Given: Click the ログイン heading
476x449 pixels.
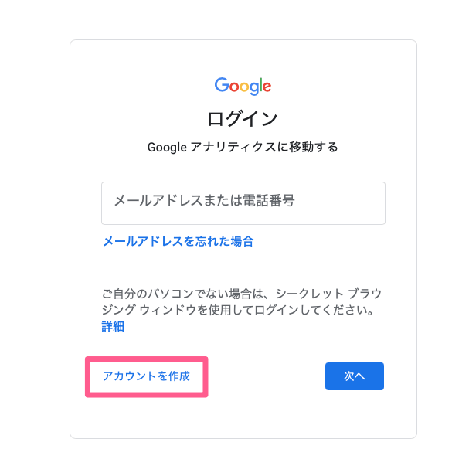Looking at the screenshot, I should 243,118.
